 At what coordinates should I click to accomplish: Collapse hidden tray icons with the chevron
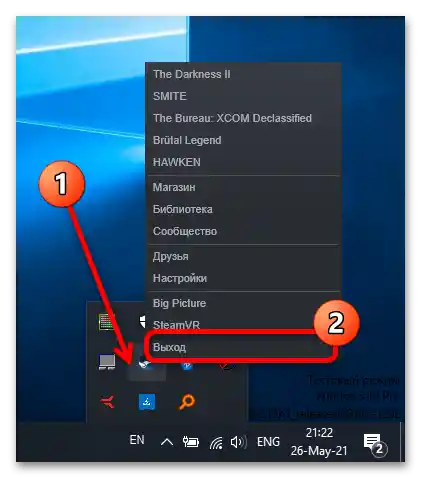click(x=167, y=442)
